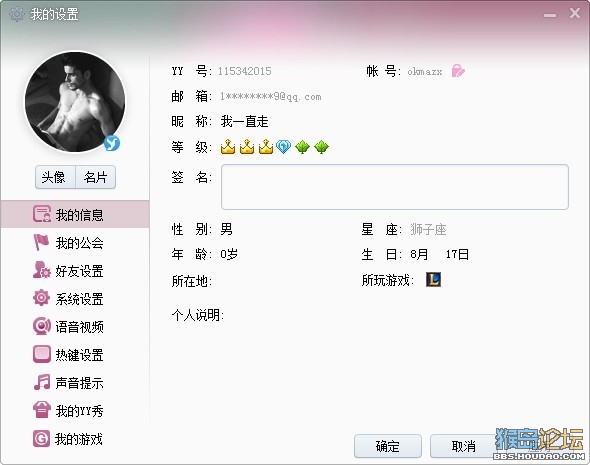Open 系统设置 page
590x465 pixels.
point(75,299)
